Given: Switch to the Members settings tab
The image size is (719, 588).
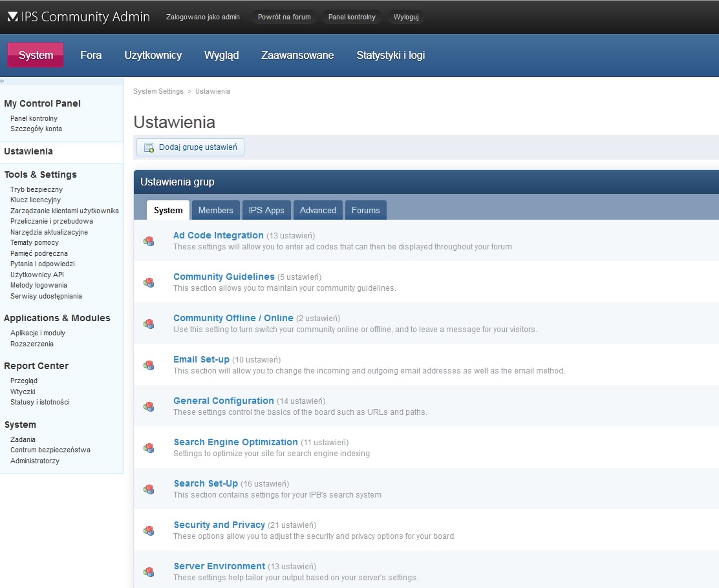Looking at the screenshot, I should pyautogui.click(x=215, y=210).
